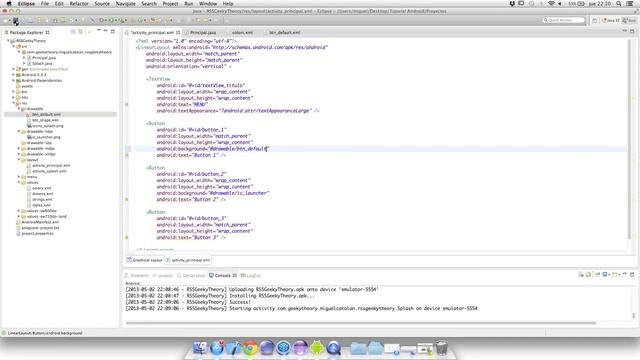Select activity_splash.xml in layout folder
The image size is (640, 360).
click(49, 171)
